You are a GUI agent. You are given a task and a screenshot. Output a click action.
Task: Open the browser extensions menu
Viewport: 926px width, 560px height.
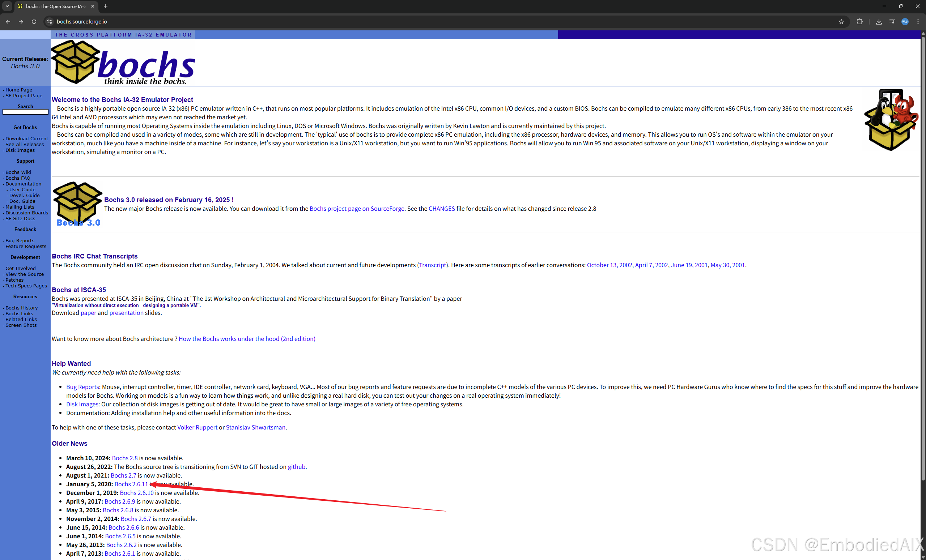859,22
